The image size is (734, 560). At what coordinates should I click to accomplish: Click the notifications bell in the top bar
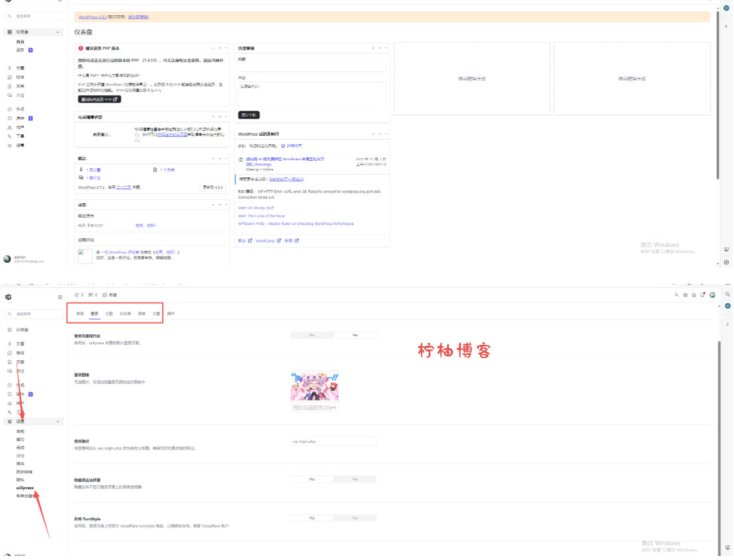[x=703, y=295]
